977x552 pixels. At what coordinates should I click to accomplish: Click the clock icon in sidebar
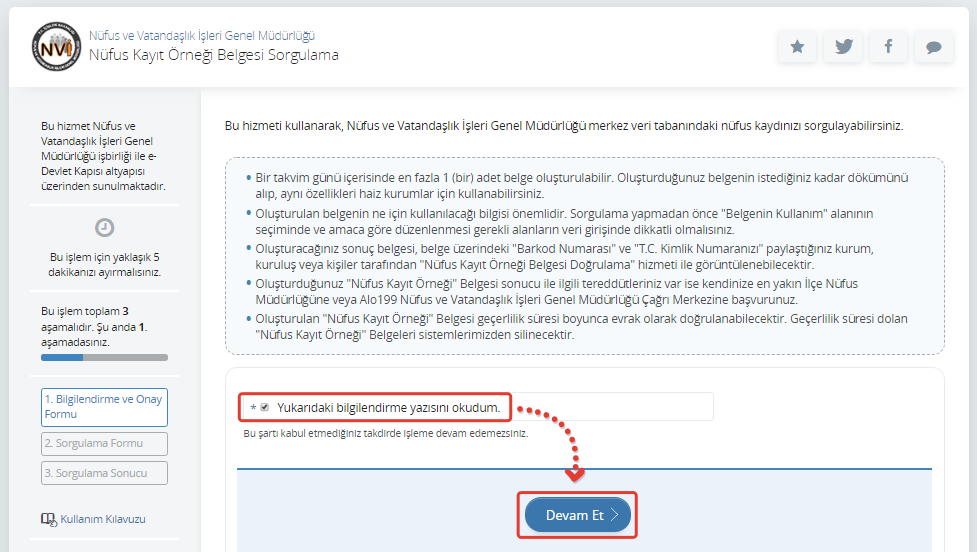point(104,227)
